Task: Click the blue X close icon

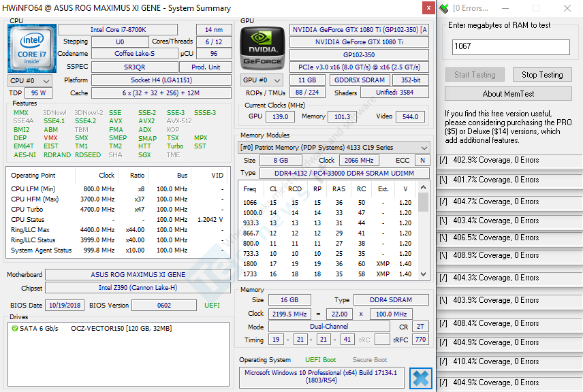Action: tap(421, 378)
